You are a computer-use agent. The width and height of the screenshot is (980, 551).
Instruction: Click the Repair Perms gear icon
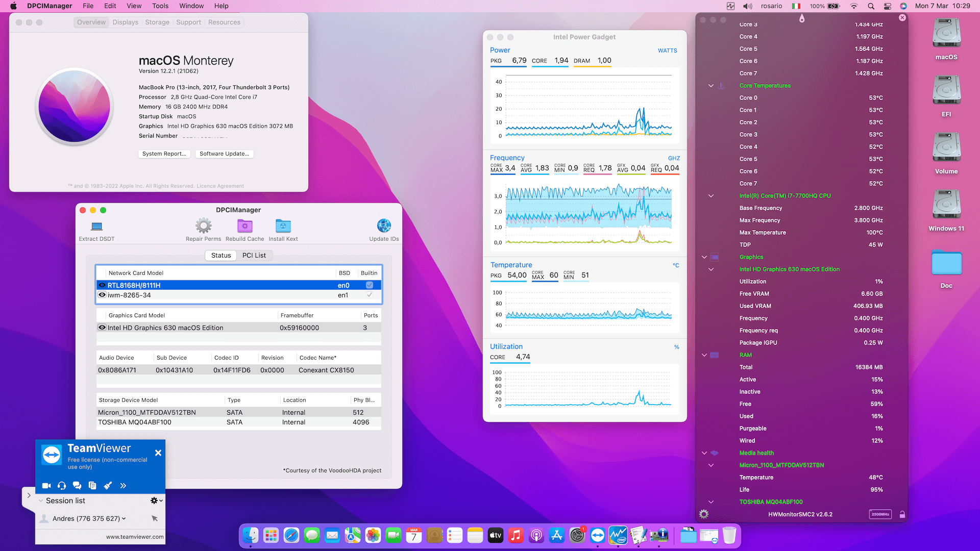tap(203, 226)
